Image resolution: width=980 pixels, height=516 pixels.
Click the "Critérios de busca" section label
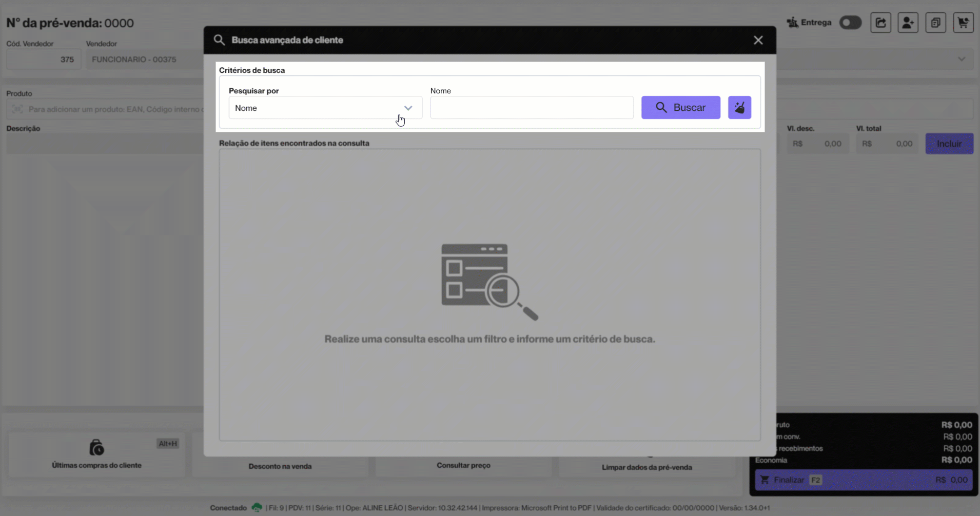coord(252,70)
